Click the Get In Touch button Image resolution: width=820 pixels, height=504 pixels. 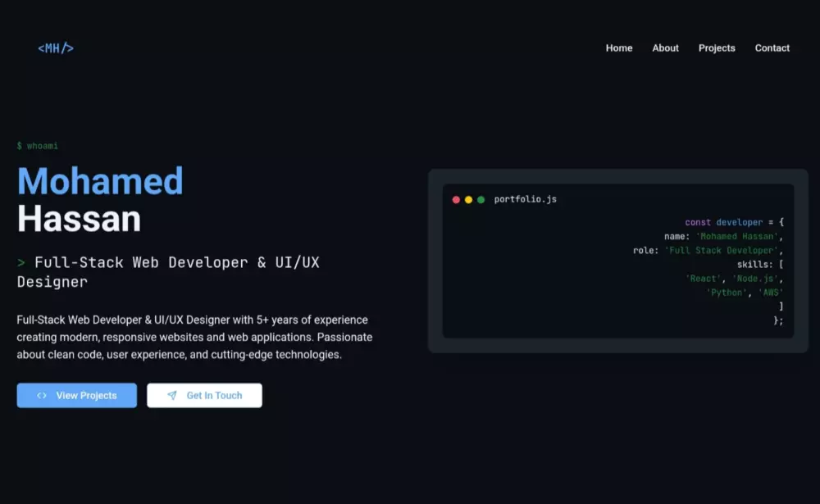[x=204, y=395]
